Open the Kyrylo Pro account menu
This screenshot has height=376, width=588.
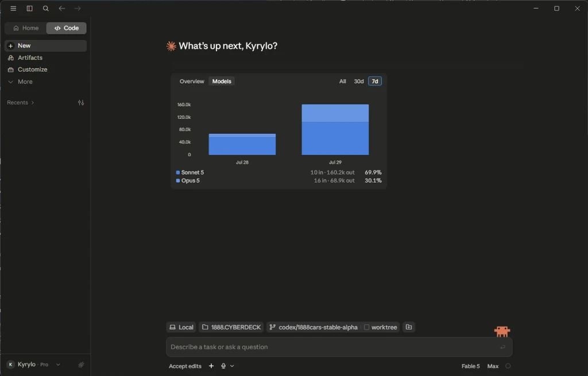tap(34, 365)
